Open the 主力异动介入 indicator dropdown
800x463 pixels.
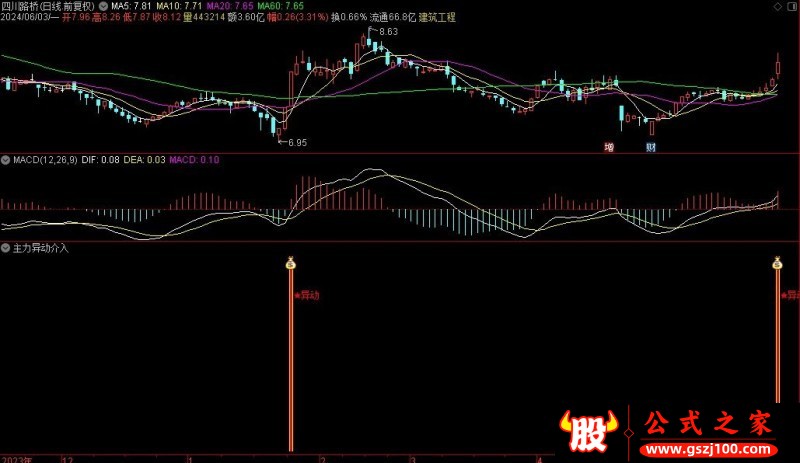click(5, 248)
